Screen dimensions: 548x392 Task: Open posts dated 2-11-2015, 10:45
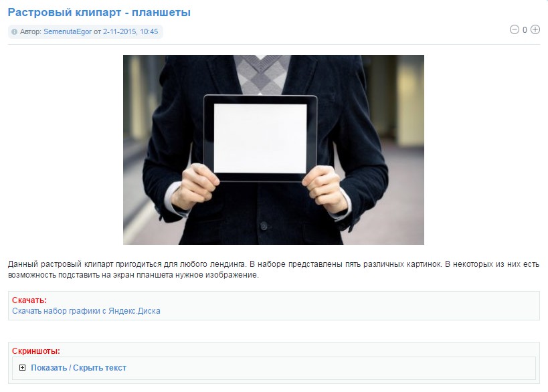(x=130, y=31)
